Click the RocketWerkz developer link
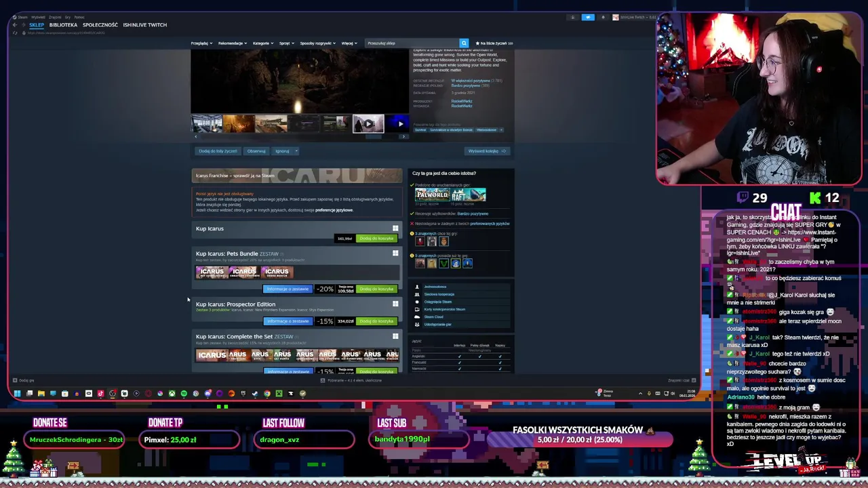 coord(462,101)
